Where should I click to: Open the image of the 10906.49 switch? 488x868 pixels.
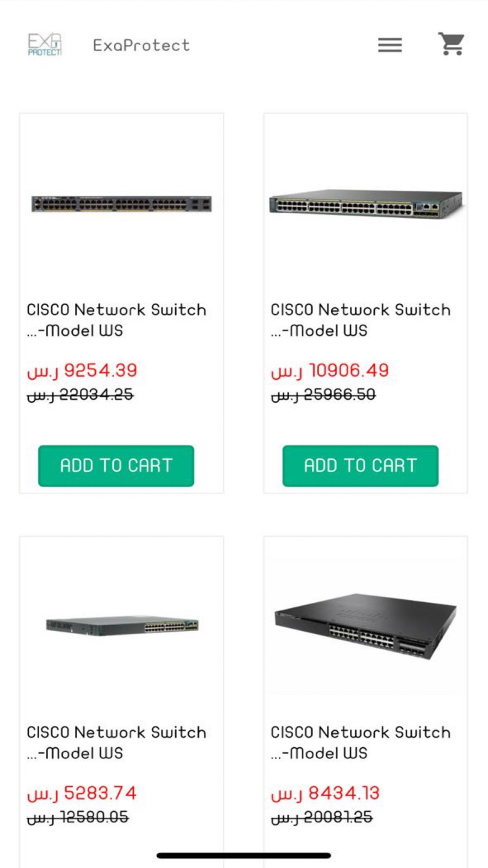pyautogui.click(x=366, y=203)
